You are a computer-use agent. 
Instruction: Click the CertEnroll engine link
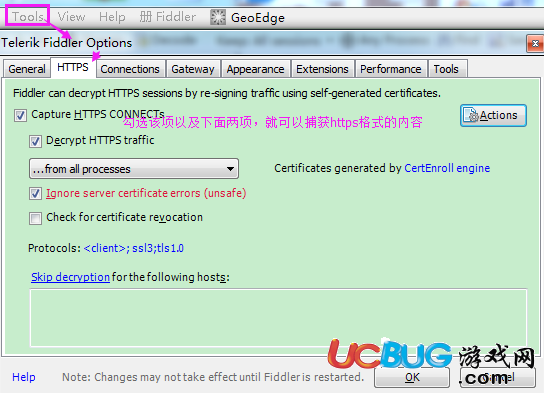point(447,168)
